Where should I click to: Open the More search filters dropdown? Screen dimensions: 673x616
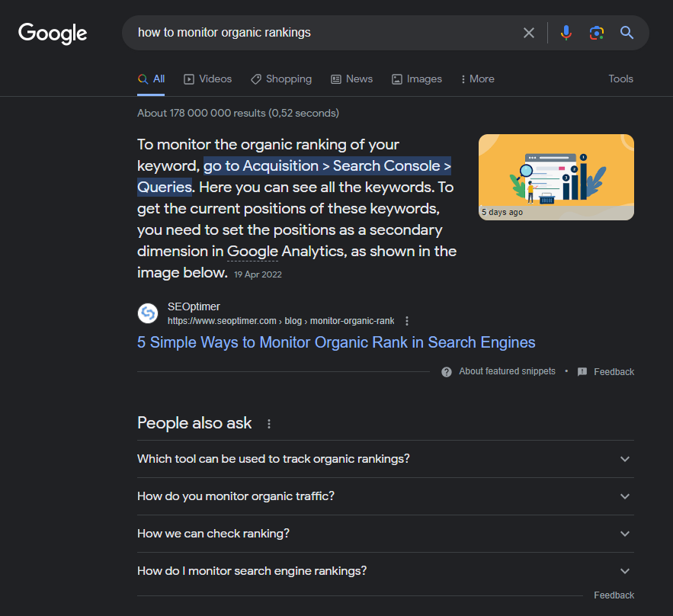[477, 79]
